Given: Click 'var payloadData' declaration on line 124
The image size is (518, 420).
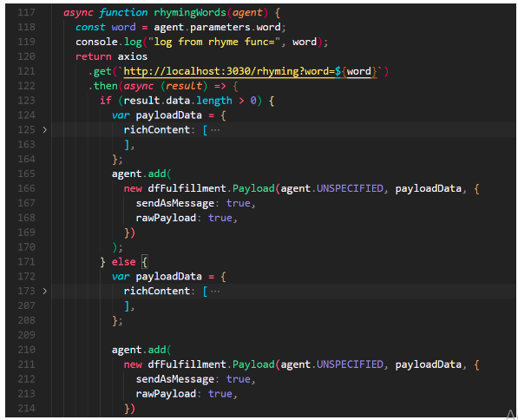Looking at the screenshot, I should (x=157, y=115).
